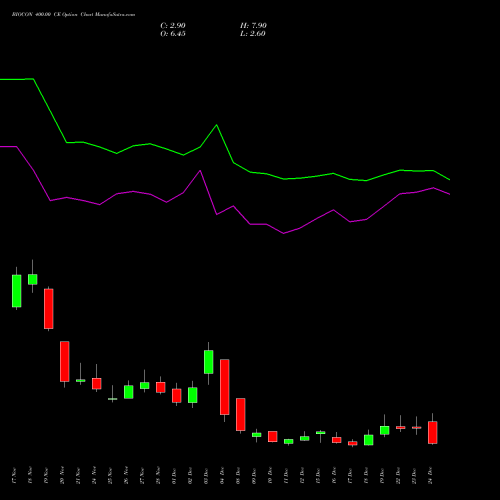Click the BIOCON 400.00 CE Option chart title
This screenshot has height=500, width=500.
[x=73, y=15]
